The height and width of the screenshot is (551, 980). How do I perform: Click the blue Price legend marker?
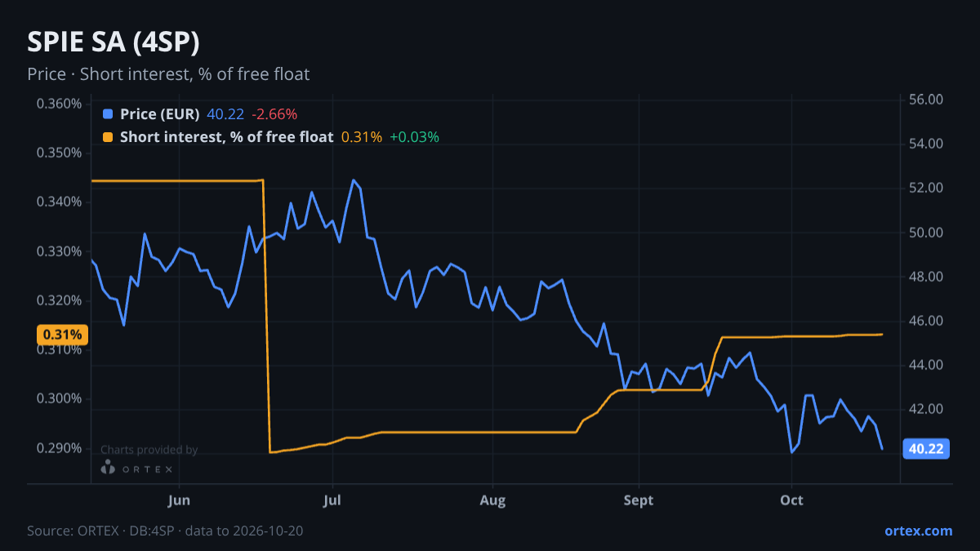point(108,114)
